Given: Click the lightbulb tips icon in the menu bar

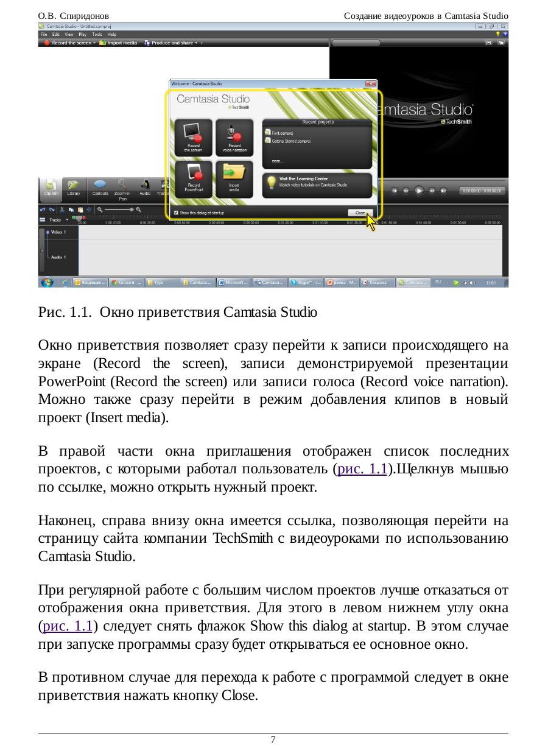Looking at the screenshot, I should 497,35.
